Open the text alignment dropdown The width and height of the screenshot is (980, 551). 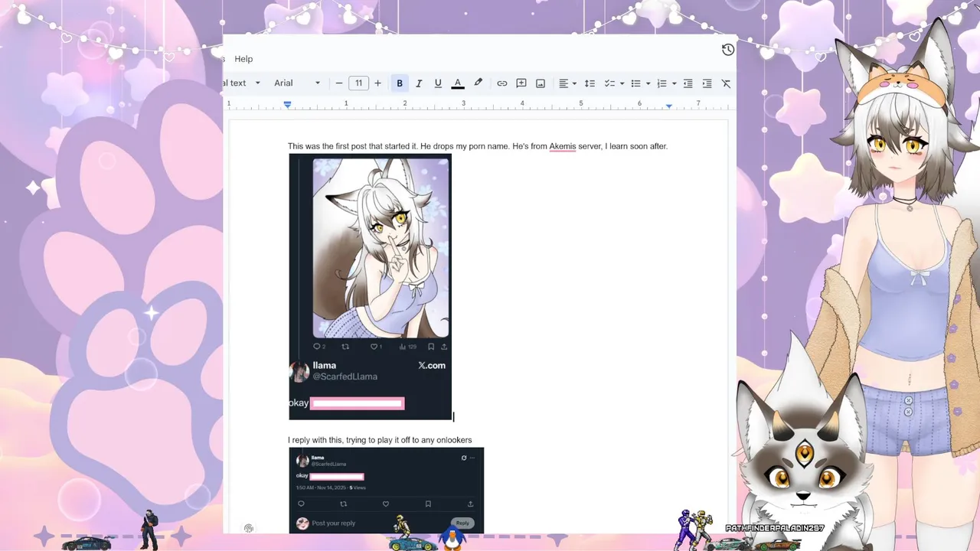click(567, 83)
